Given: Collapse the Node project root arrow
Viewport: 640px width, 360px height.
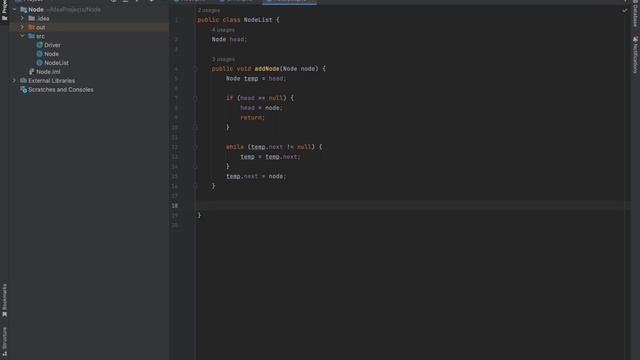Looking at the screenshot, I should pos(15,9).
